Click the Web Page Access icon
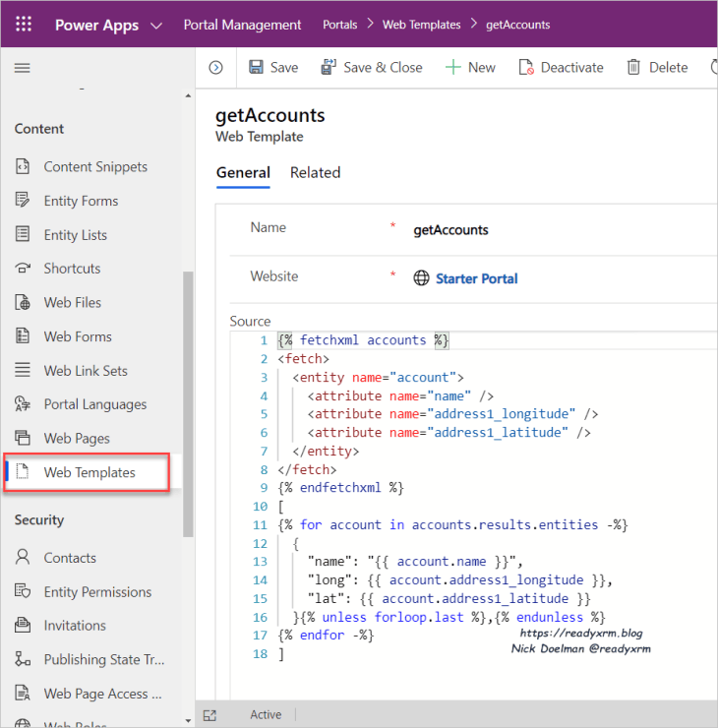718x728 pixels. click(x=23, y=693)
